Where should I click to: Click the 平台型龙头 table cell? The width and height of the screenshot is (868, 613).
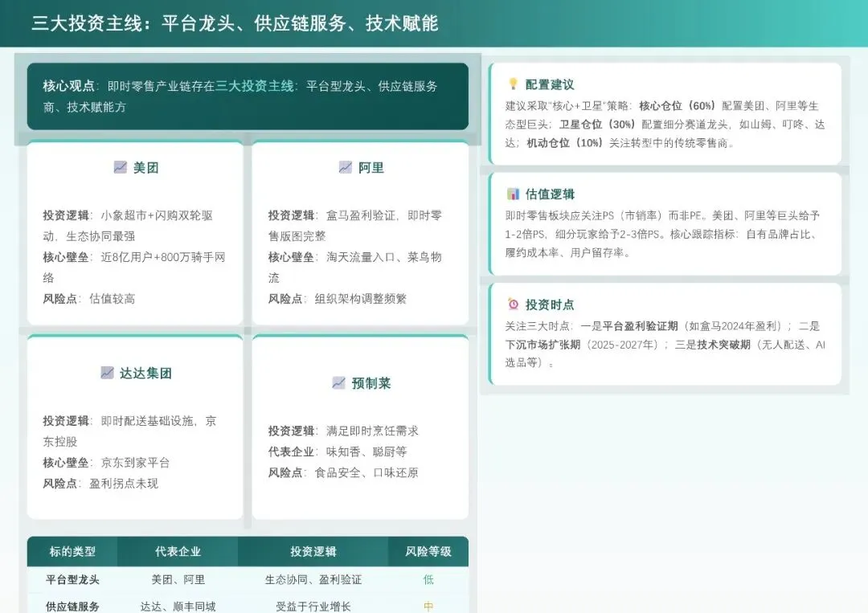(72, 580)
